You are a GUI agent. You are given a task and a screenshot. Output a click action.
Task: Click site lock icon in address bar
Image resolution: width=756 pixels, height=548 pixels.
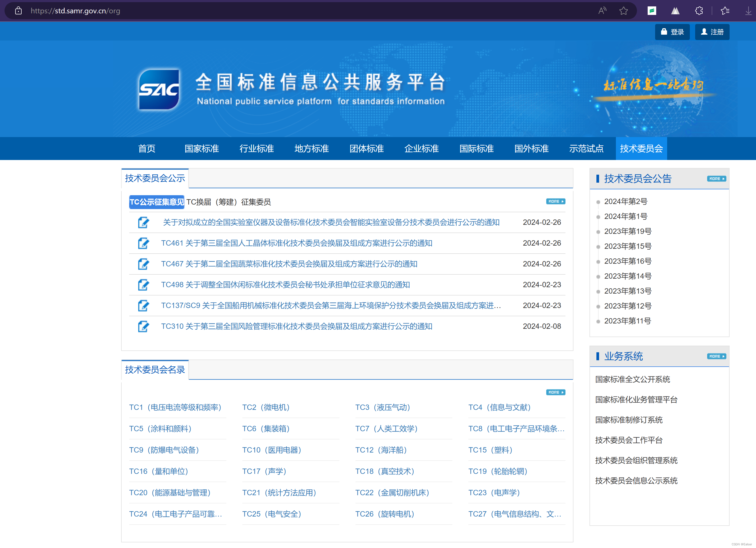coord(18,11)
